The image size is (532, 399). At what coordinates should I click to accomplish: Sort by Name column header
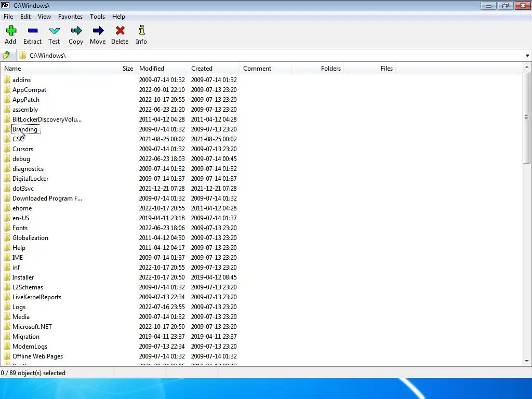tap(43, 68)
